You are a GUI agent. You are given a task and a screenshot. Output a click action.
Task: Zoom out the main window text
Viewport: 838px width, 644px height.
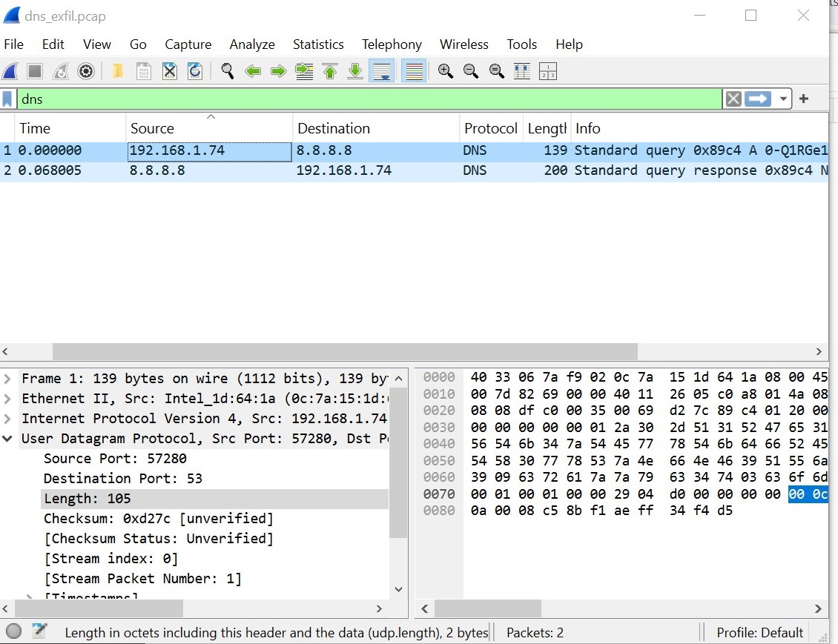(471, 71)
